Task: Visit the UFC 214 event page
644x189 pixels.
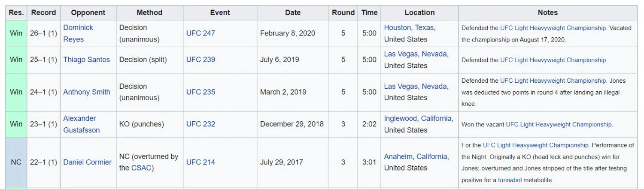Action: coord(200,162)
